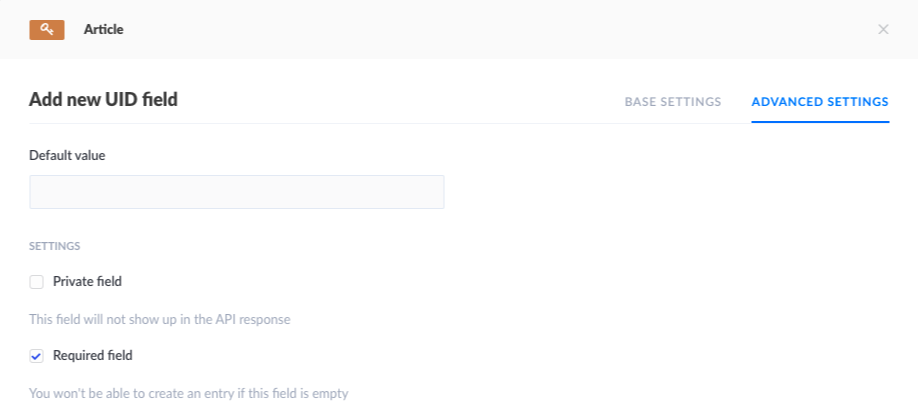The height and width of the screenshot is (410, 918).
Task: Click the orange UID key icon
Action: [47, 30]
